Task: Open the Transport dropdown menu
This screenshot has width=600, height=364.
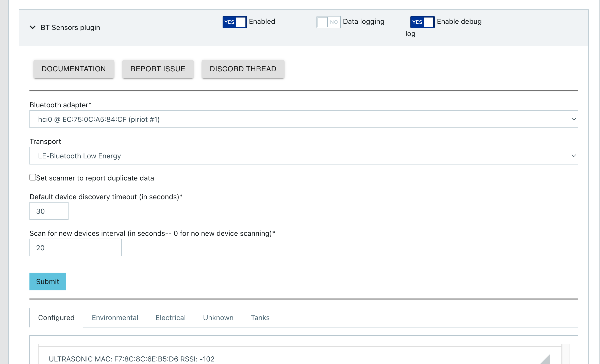Action: pyautogui.click(x=304, y=156)
